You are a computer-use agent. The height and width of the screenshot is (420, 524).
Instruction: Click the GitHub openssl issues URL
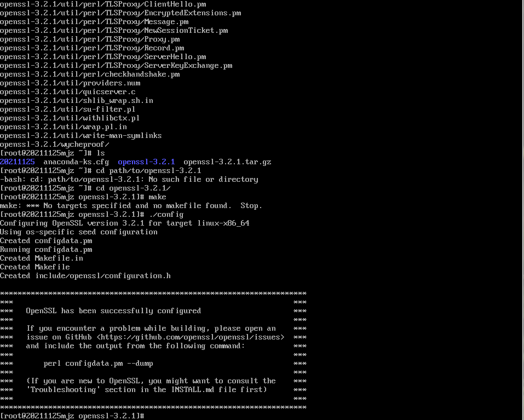click(x=191, y=337)
